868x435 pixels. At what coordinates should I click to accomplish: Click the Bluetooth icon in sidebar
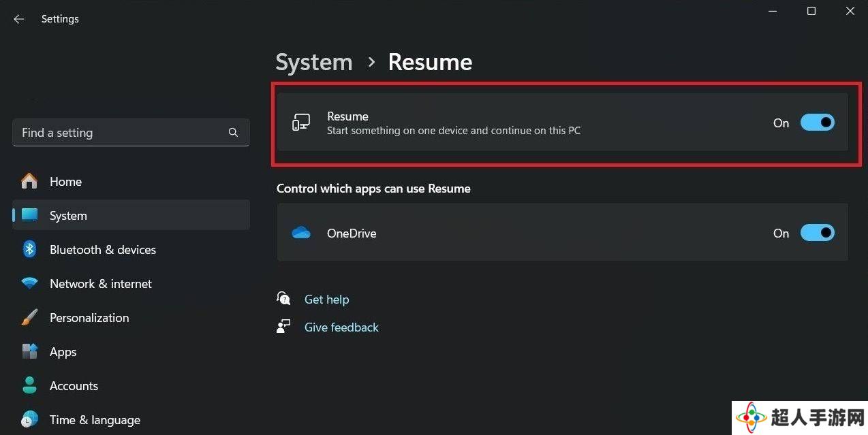tap(29, 249)
